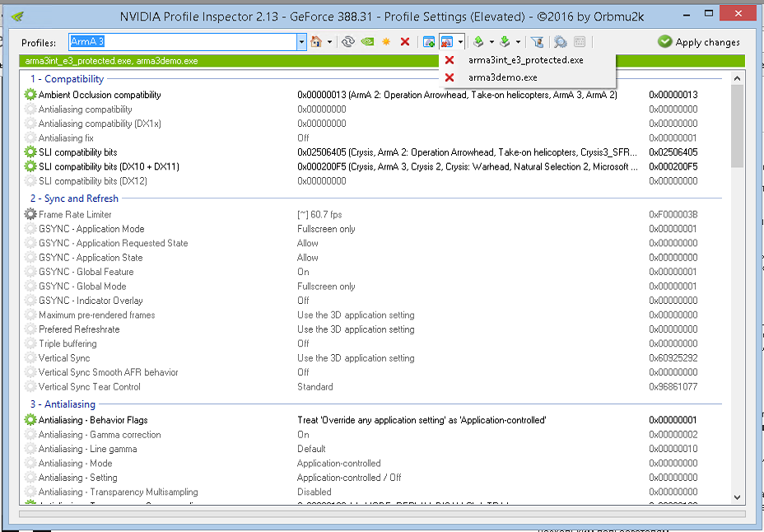This screenshot has width=764, height=532.
Task: Click the settings list scroll-up arrow
Action: pyautogui.click(x=737, y=78)
